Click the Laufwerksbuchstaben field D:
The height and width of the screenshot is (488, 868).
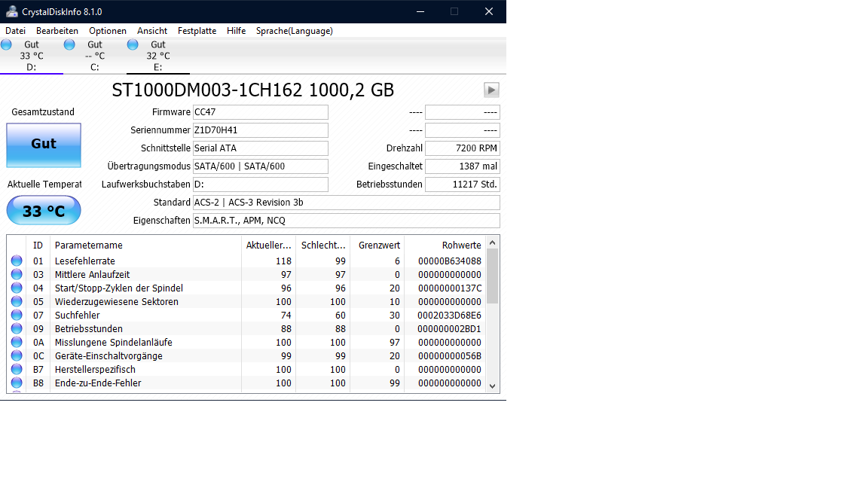(260, 185)
